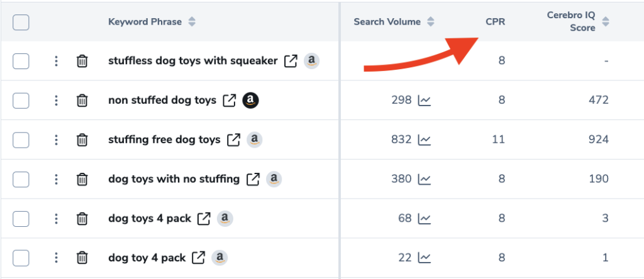Click Amazon icon next to 'dog toys 4 pack'

click(x=225, y=218)
